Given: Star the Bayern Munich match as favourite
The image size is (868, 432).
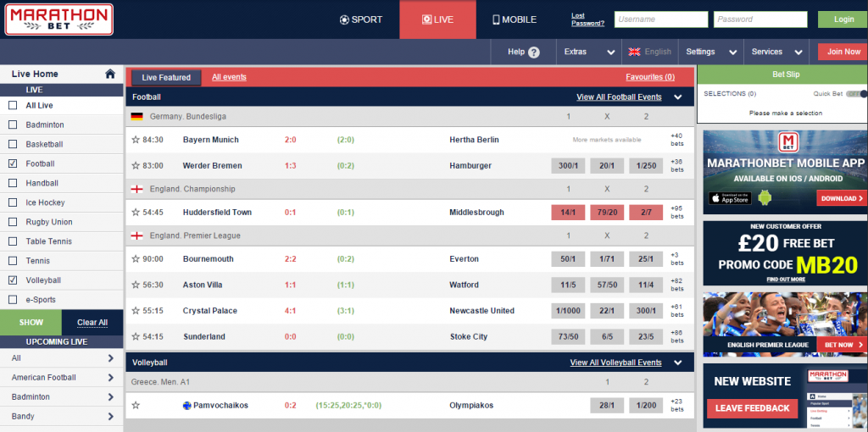Looking at the screenshot, I should (136, 140).
